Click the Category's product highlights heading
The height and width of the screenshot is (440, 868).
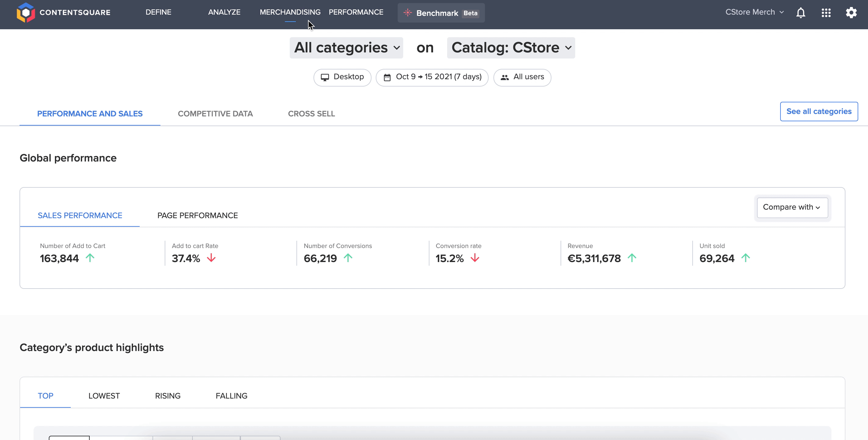(92, 347)
